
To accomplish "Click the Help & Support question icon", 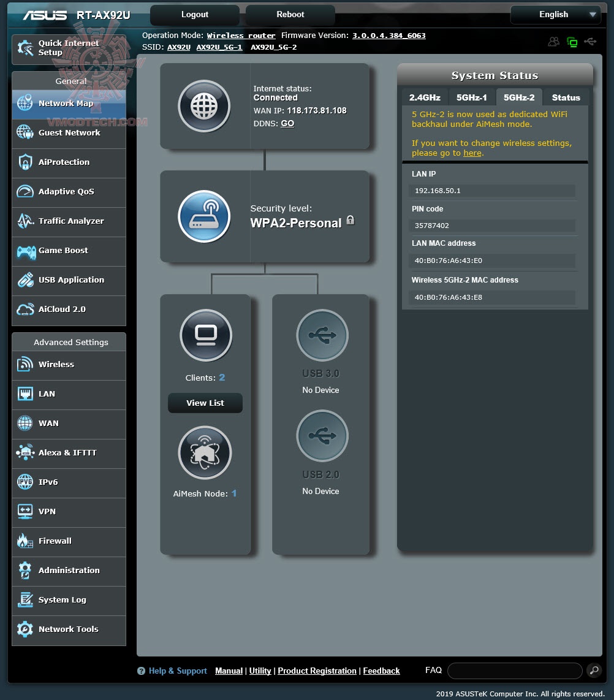I will [x=141, y=671].
